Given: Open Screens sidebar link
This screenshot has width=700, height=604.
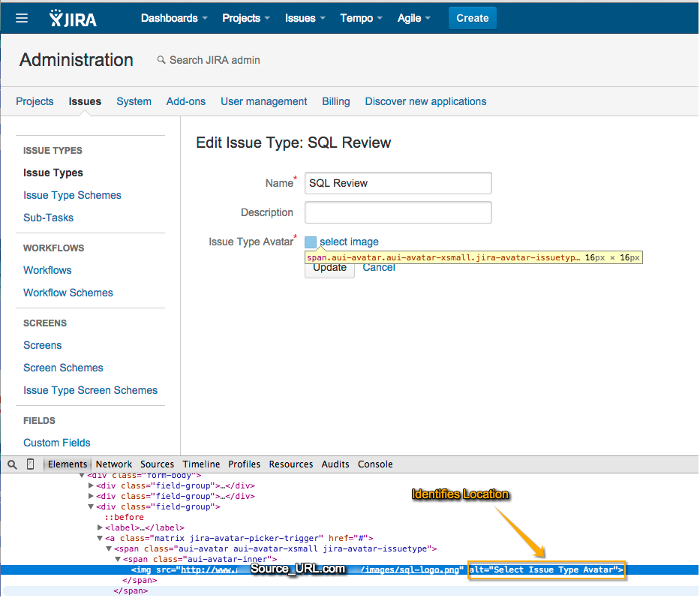Looking at the screenshot, I should tap(43, 345).
